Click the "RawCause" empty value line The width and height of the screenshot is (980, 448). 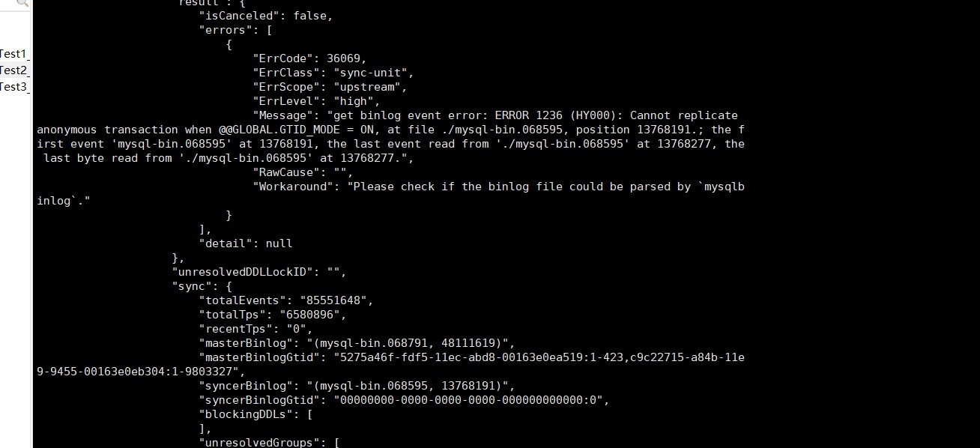[x=303, y=172]
